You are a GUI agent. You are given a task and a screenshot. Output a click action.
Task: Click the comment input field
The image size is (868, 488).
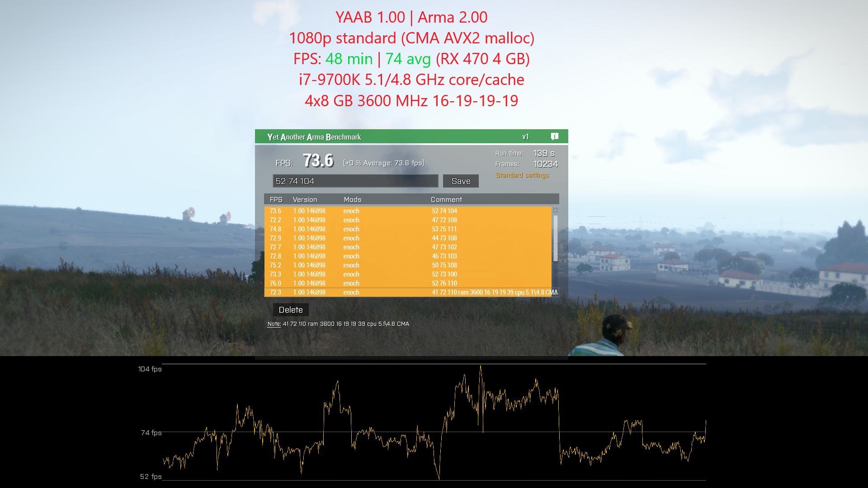point(355,181)
